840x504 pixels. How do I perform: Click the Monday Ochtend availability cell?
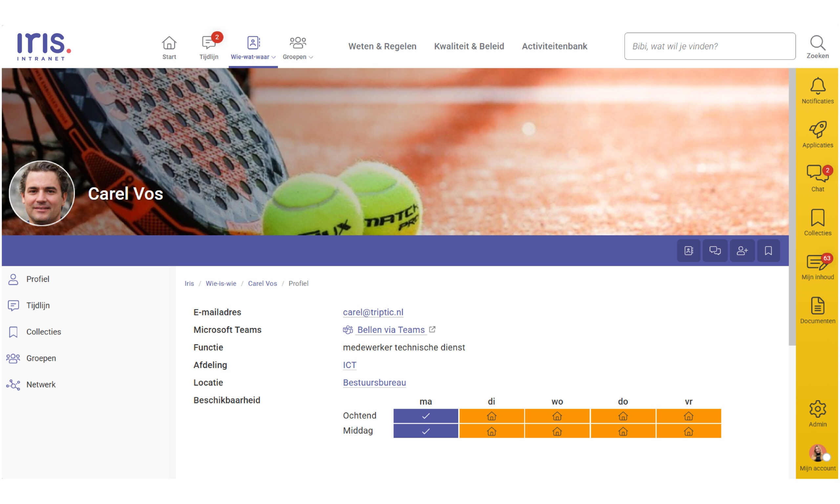coord(426,416)
